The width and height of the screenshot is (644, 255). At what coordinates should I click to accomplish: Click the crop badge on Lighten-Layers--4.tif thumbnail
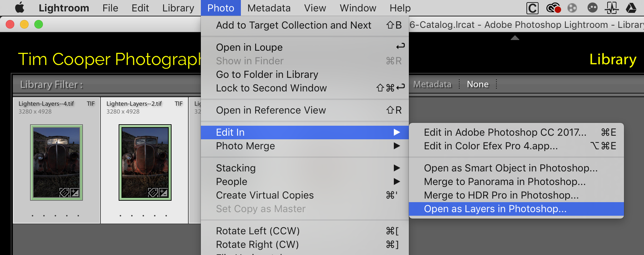pyautogui.click(x=64, y=193)
